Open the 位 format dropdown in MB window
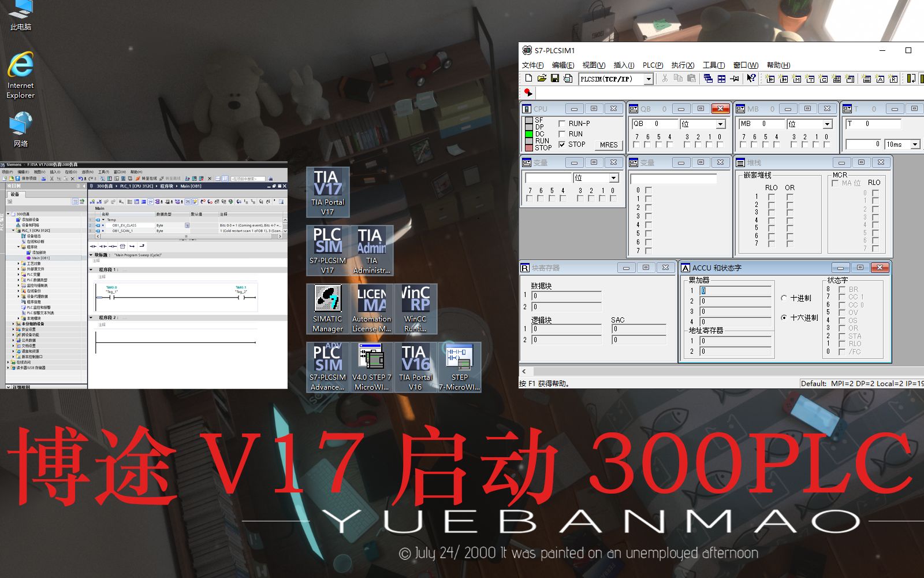The height and width of the screenshot is (578, 924). [x=828, y=124]
